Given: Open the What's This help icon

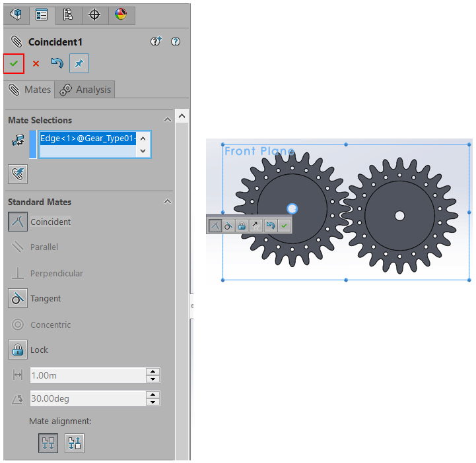Looking at the screenshot, I should click(x=156, y=42).
